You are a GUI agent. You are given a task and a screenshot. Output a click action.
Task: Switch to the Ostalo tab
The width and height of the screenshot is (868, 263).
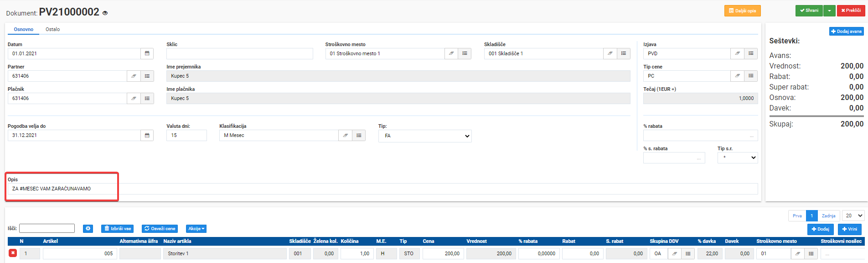click(52, 29)
